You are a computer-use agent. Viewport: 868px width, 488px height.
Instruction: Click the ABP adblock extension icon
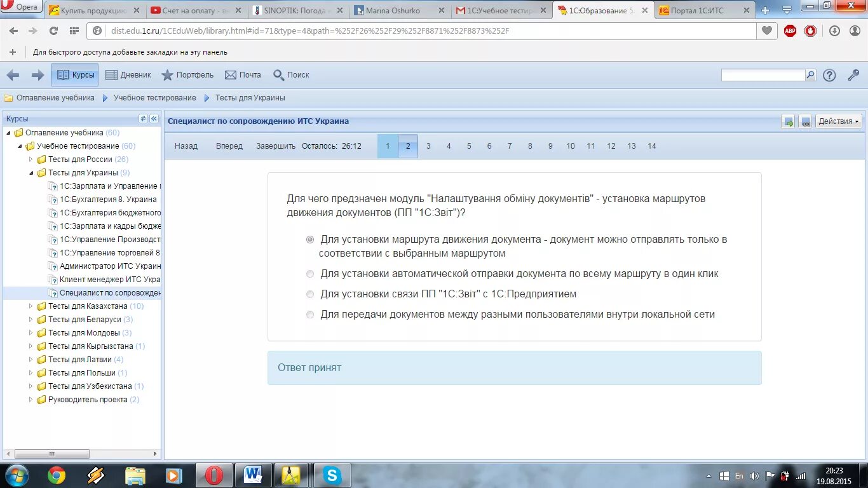(x=790, y=31)
